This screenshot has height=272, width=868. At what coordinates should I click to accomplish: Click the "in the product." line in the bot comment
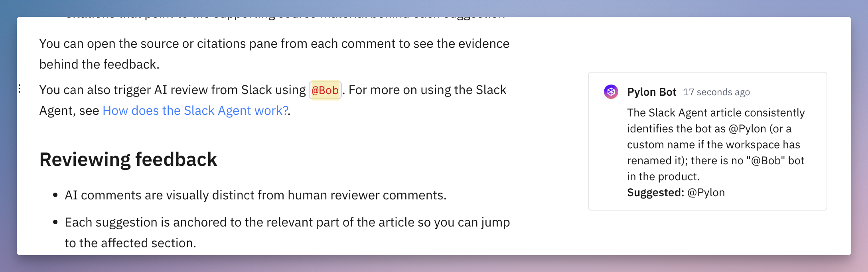pyautogui.click(x=663, y=177)
